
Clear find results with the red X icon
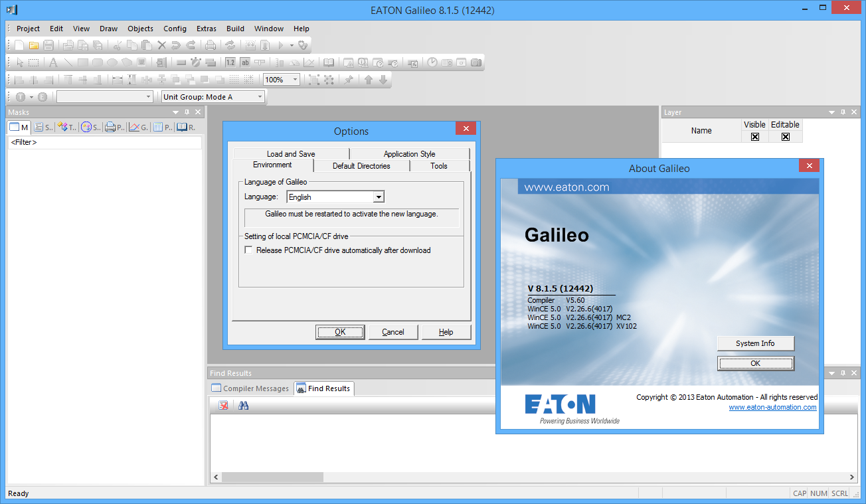[224, 406]
